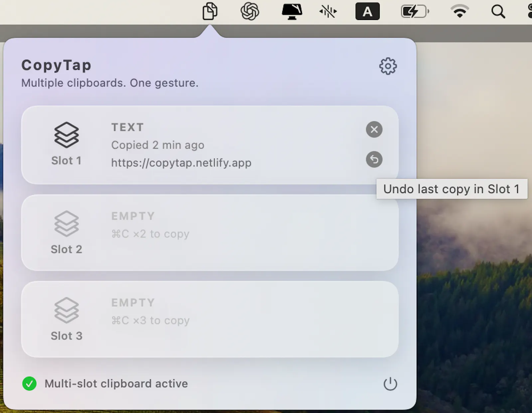Open CopyTap settings gear

(388, 66)
